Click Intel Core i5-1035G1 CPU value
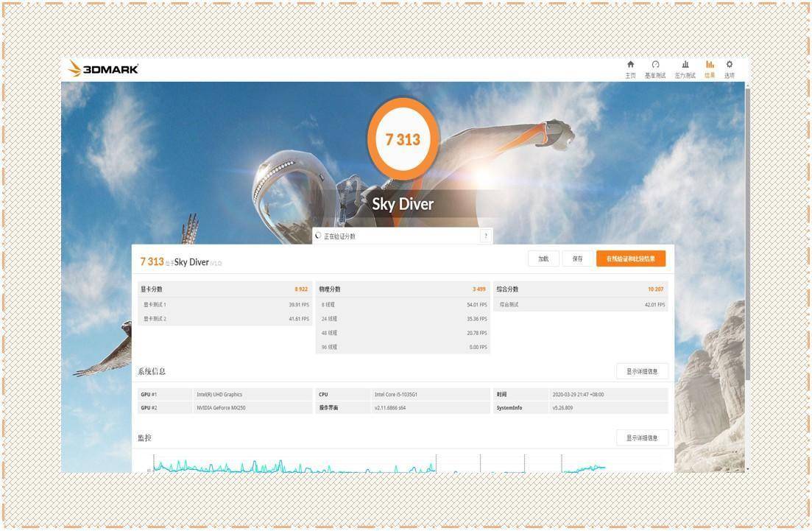Viewport: 812px width, 531px height. pos(395,395)
